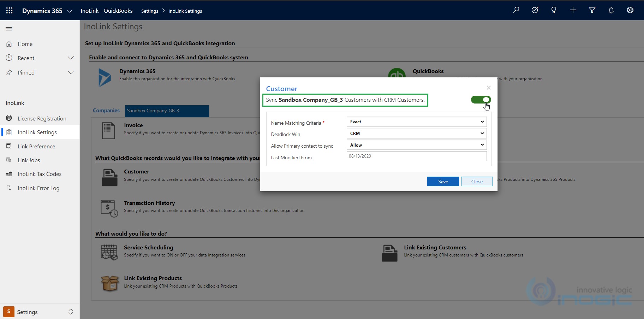Image resolution: width=644 pixels, height=319 pixels.
Task: Open the notifications bell icon
Action: (x=611, y=10)
